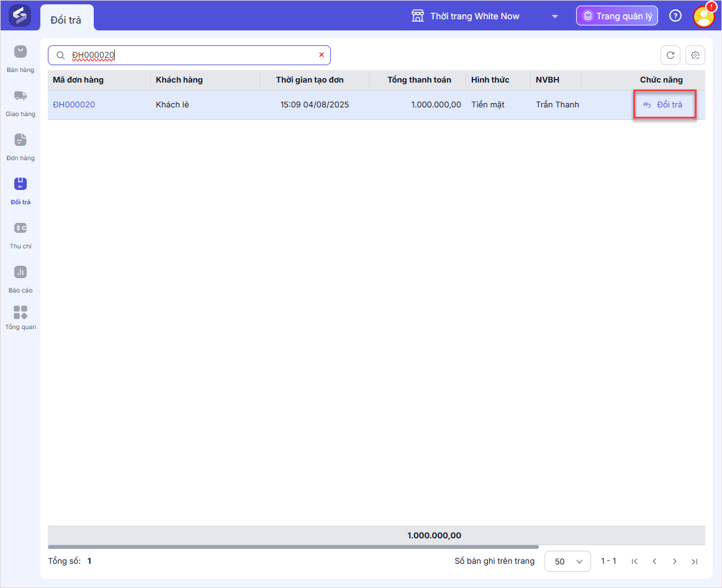Go to previous page

654,561
